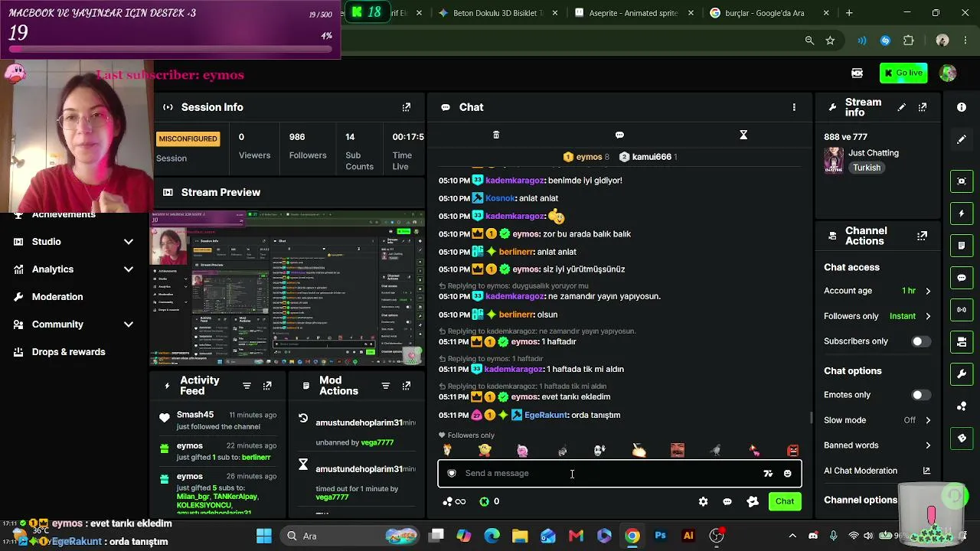The height and width of the screenshot is (551, 980).
Task: Click the Stream Preview thumbnail
Action: pyautogui.click(x=288, y=287)
